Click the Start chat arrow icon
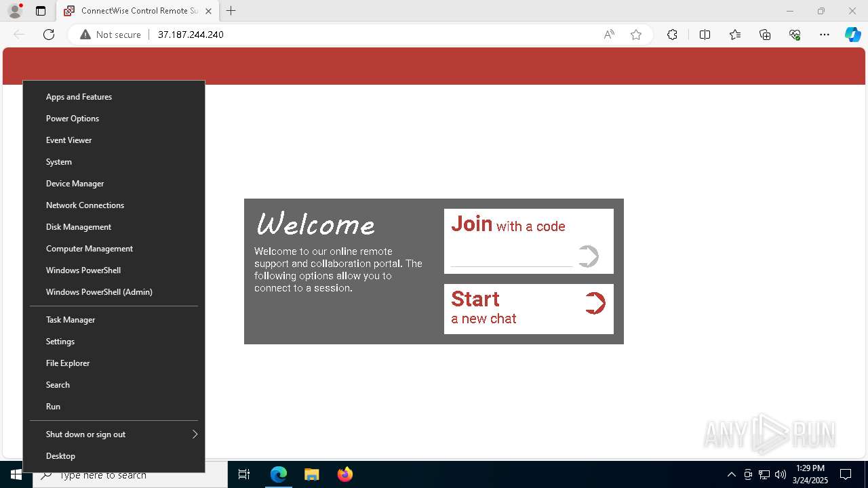868x488 pixels. [595, 303]
